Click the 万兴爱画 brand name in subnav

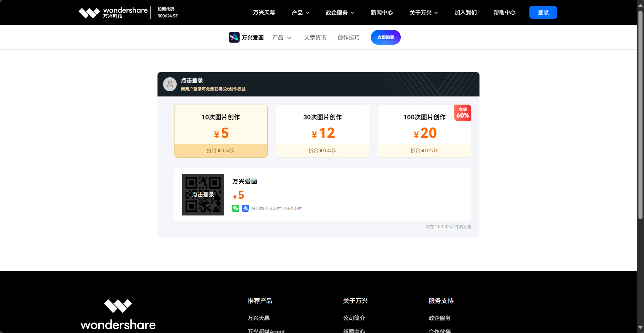tap(252, 38)
